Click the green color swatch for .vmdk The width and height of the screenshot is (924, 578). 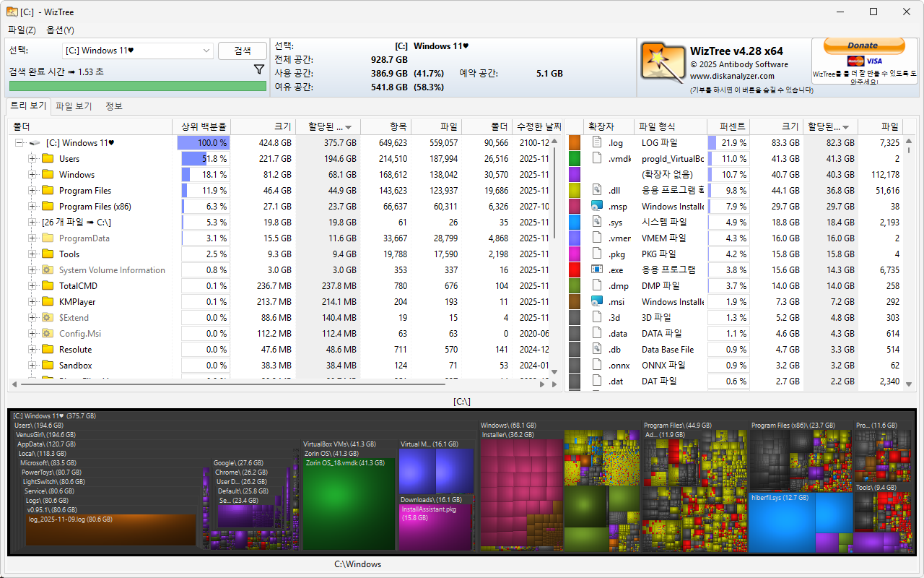[575, 159]
